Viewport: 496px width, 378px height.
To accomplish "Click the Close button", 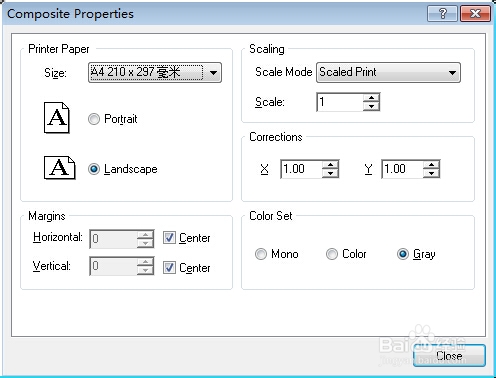I will (449, 356).
